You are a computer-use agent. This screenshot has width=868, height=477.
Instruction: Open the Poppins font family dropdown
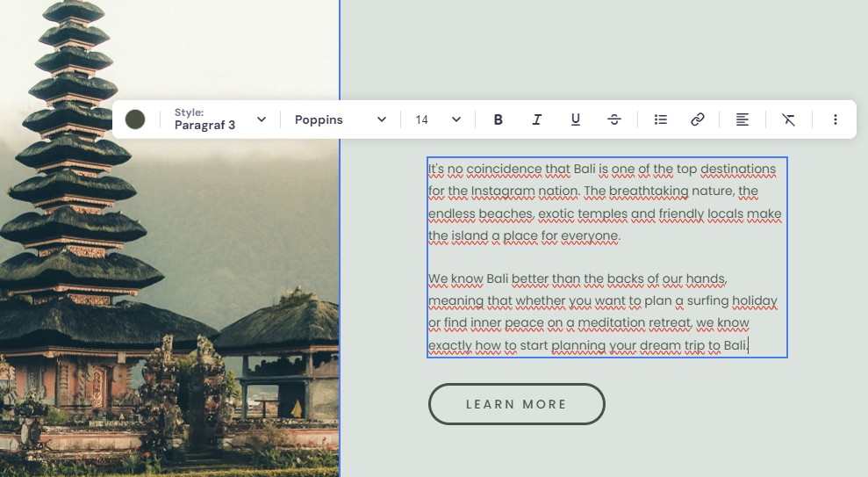coord(340,119)
